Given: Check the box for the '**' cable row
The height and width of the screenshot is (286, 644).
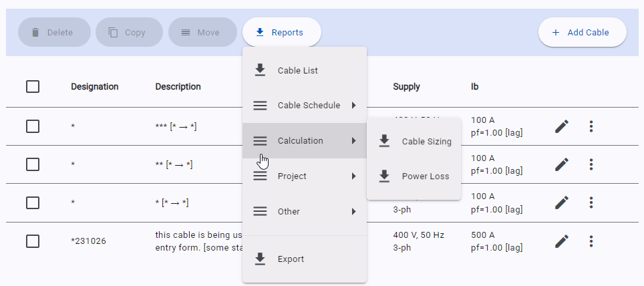Looking at the screenshot, I should pyautogui.click(x=33, y=164).
